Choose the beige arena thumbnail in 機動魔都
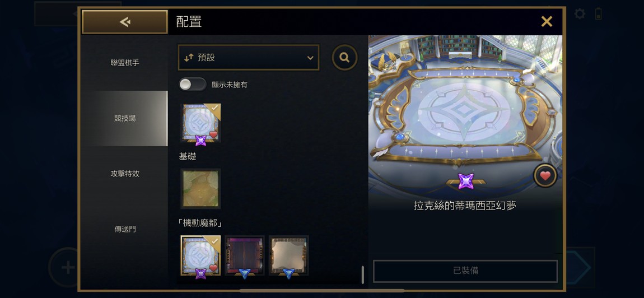The image size is (644, 298). coord(289,255)
